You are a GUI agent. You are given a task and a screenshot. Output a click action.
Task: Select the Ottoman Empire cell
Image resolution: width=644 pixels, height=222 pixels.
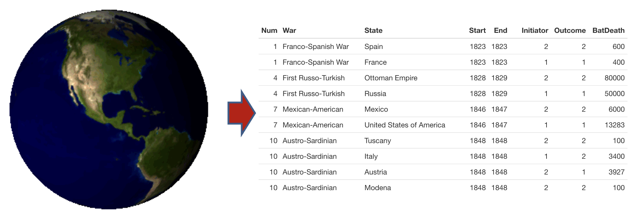pyautogui.click(x=391, y=78)
